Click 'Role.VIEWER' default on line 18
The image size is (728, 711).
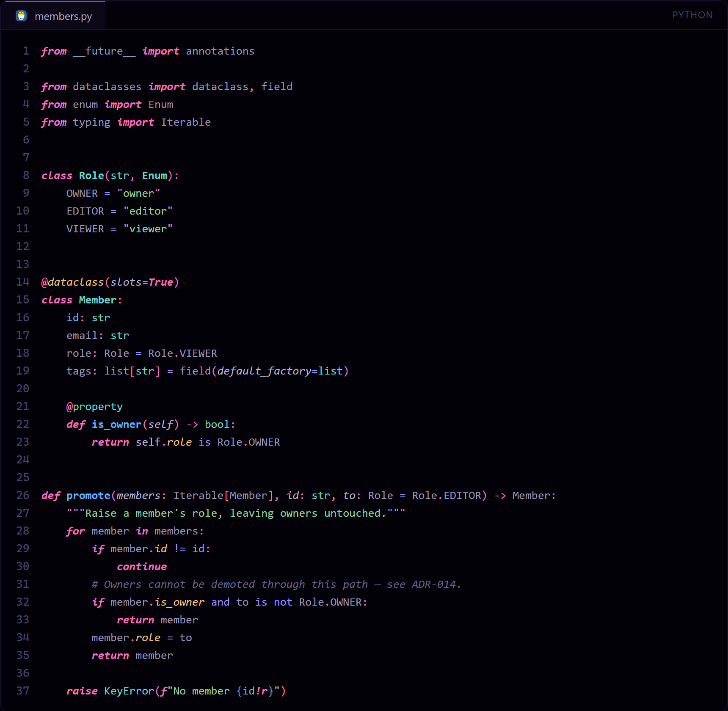click(x=182, y=353)
